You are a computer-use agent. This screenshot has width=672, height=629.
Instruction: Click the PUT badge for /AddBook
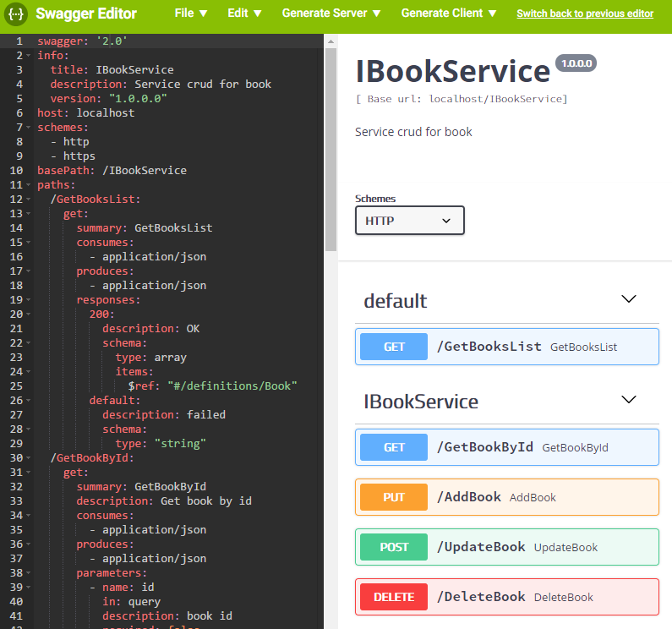pos(394,497)
